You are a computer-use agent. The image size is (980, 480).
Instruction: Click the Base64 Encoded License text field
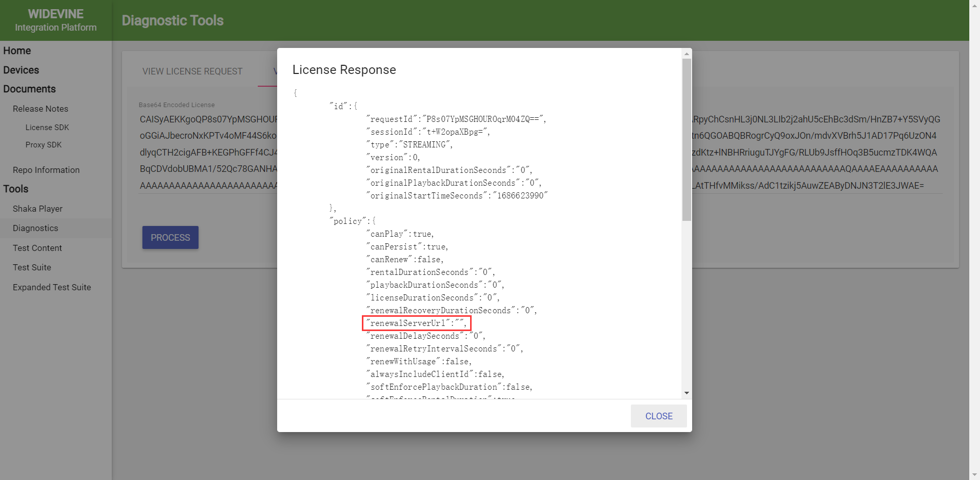pyautogui.click(x=541, y=153)
